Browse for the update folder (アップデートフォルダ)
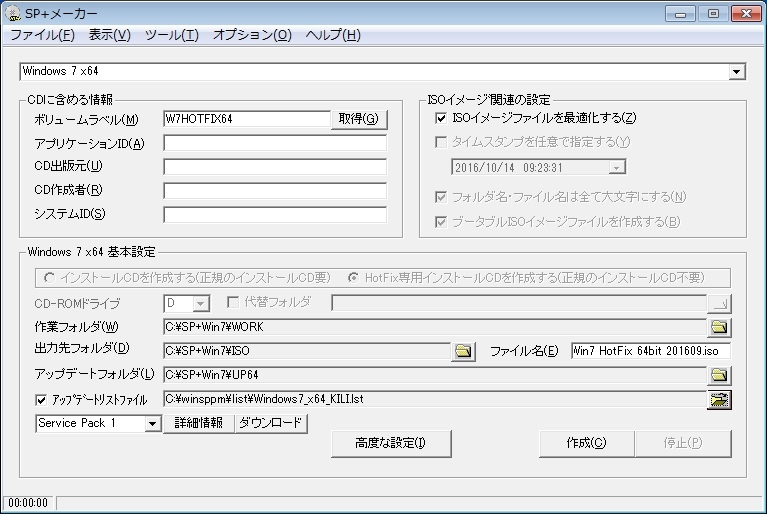 pos(719,375)
